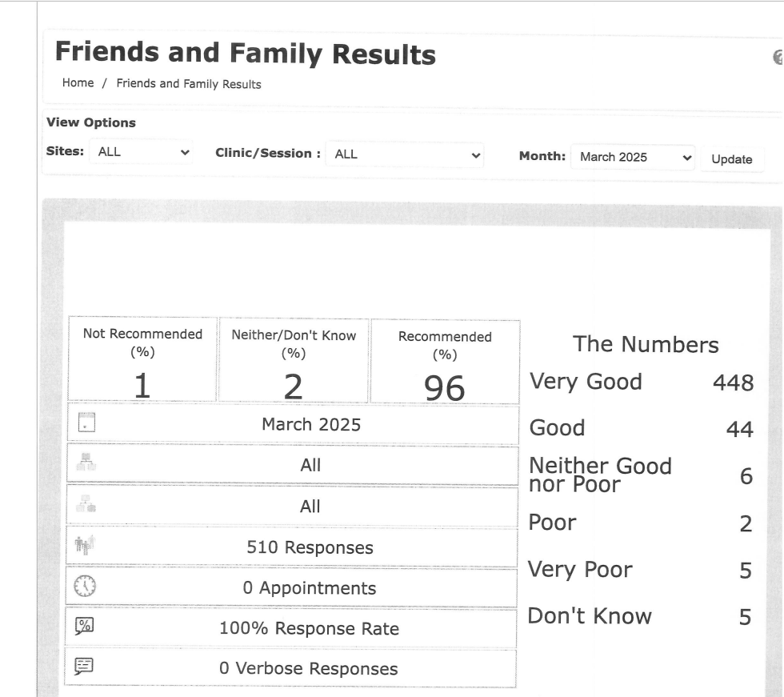
Task: Click the calendar icon beside March 2025
Action: 86,423
